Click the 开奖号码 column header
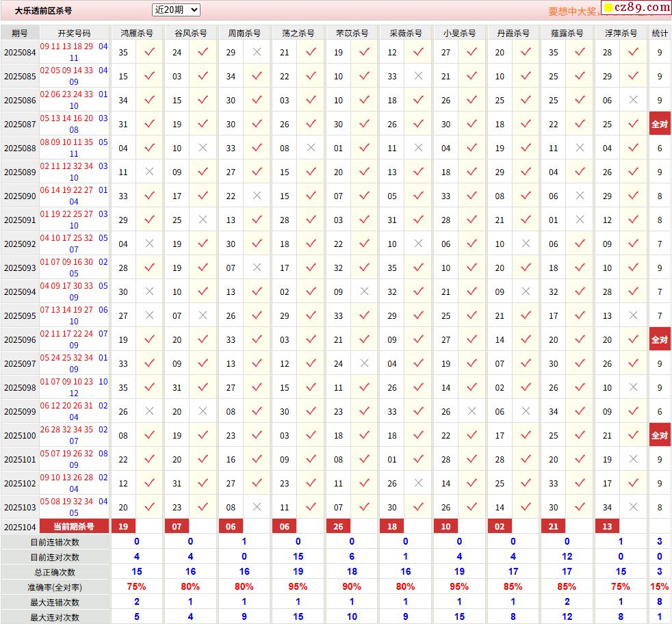 click(x=74, y=33)
